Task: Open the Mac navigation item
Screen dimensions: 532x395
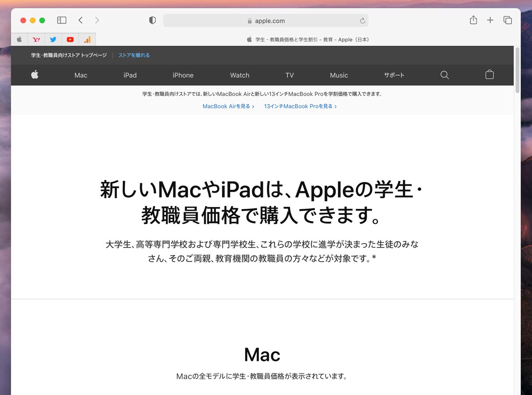Action: [x=81, y=75]
